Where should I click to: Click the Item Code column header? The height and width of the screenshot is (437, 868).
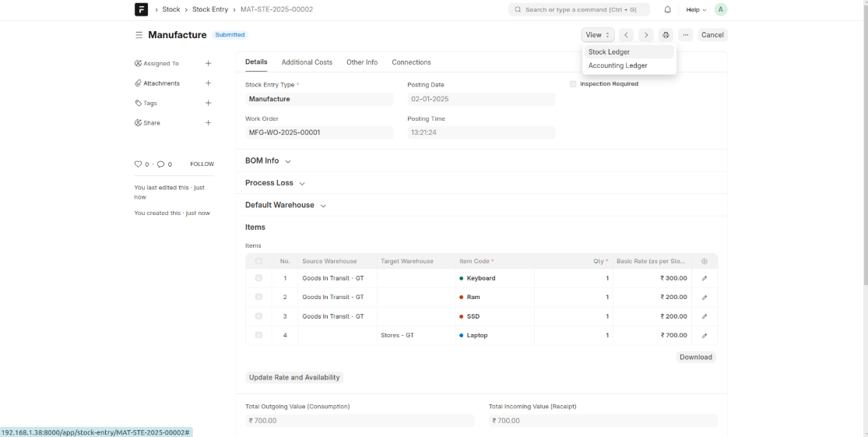(x=495, y=262)
